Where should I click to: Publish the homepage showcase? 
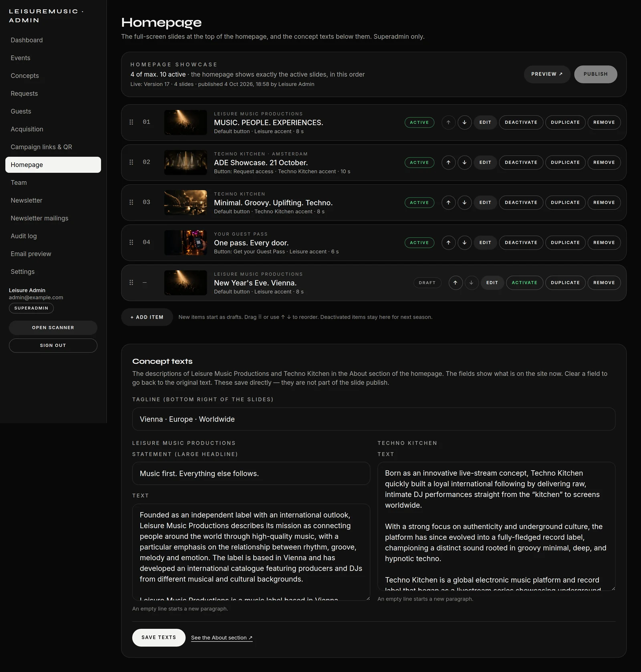coord(595,74)
